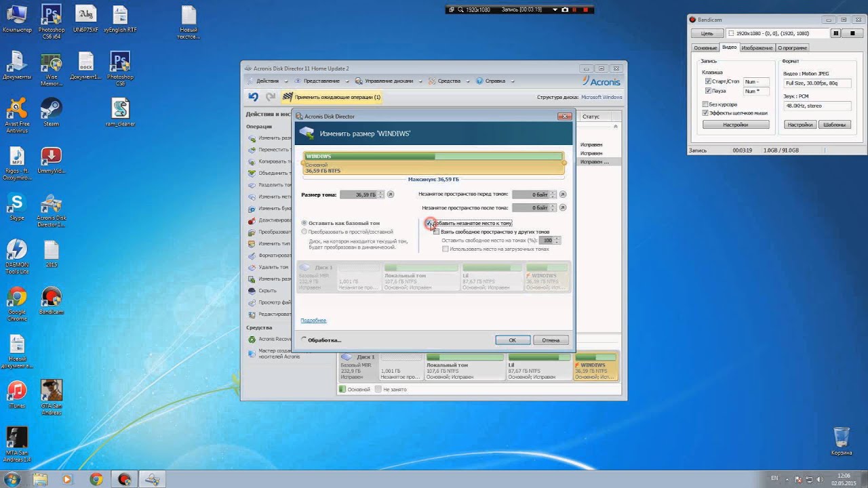
Task: Switch to Основные tab in Bandicam
Action: [x=705, y=47]
